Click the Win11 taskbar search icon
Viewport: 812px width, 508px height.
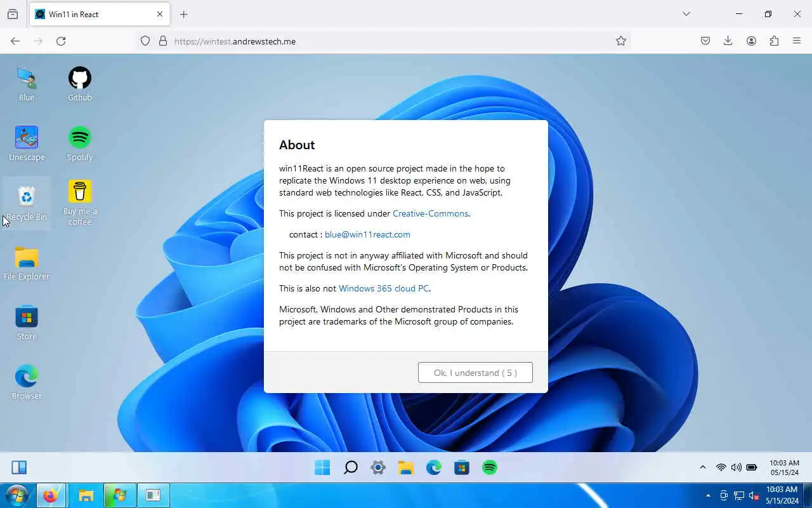350,468
